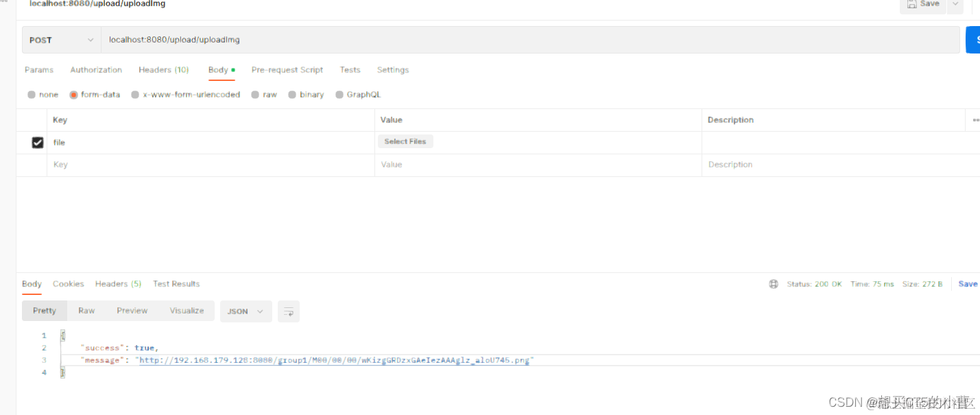Click the empty Value placeholder field
The image size is (980, 415).
538,165
